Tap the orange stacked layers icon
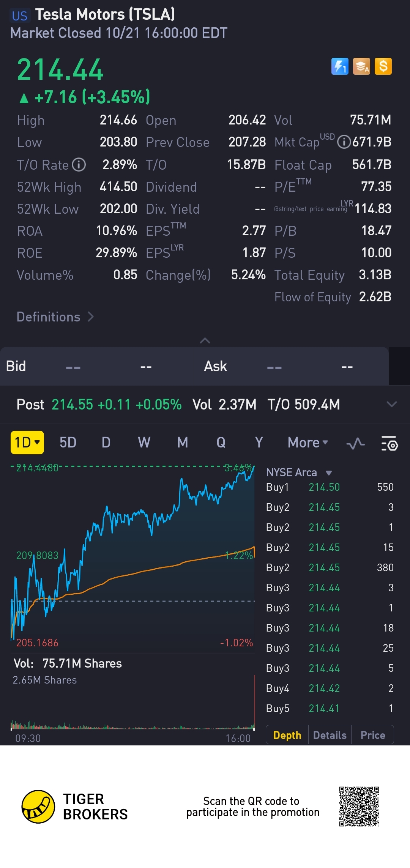The height and width of the screenshot is (868, 410). 361,66
